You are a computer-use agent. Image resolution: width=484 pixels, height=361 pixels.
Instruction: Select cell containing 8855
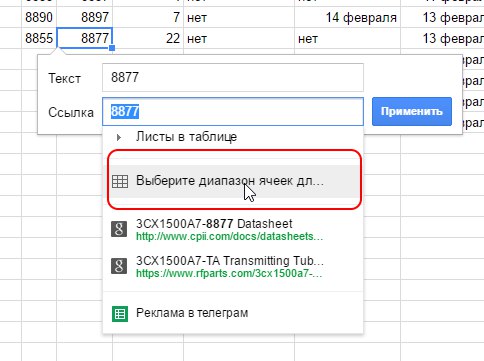[x=39, y=38]
